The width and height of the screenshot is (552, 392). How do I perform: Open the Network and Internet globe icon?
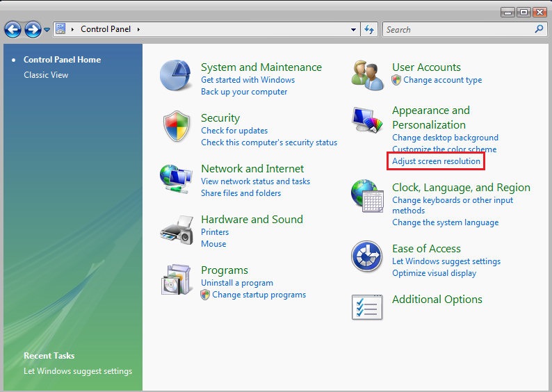pos(176,178)
